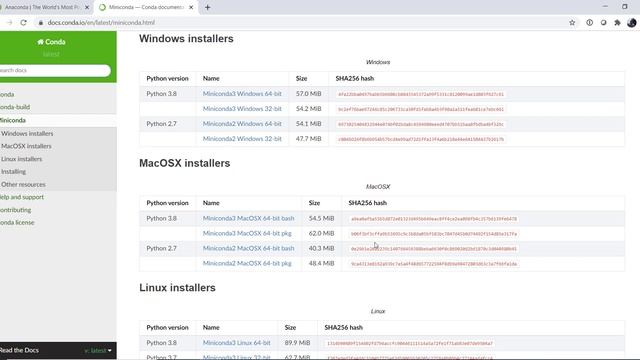The height and width of the screenshot is (360, 640).
Task: Open MacOSX installers sidebar item
Action: [x=26, y=146]
